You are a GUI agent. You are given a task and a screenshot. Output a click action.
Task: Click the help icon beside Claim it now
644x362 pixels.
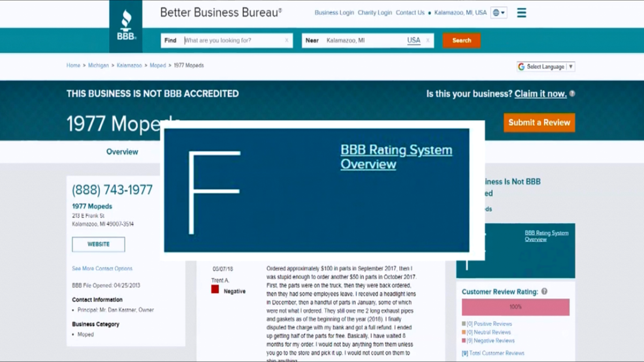pos(572,93)
